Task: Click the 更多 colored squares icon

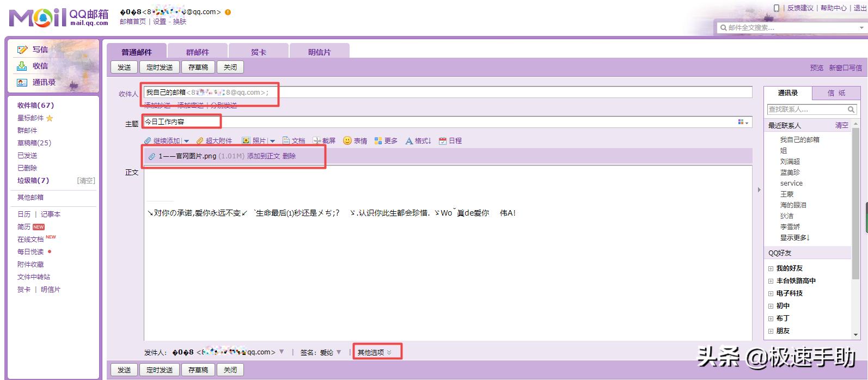Action: click(378, 140)
